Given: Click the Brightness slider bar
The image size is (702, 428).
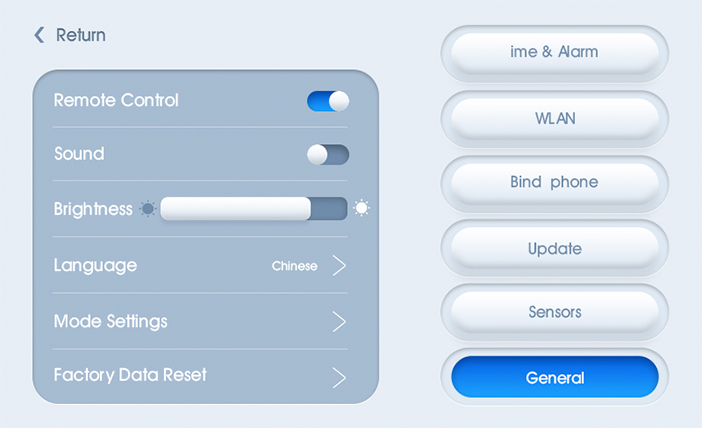Looking at the screenshot, I should point(253,208).
